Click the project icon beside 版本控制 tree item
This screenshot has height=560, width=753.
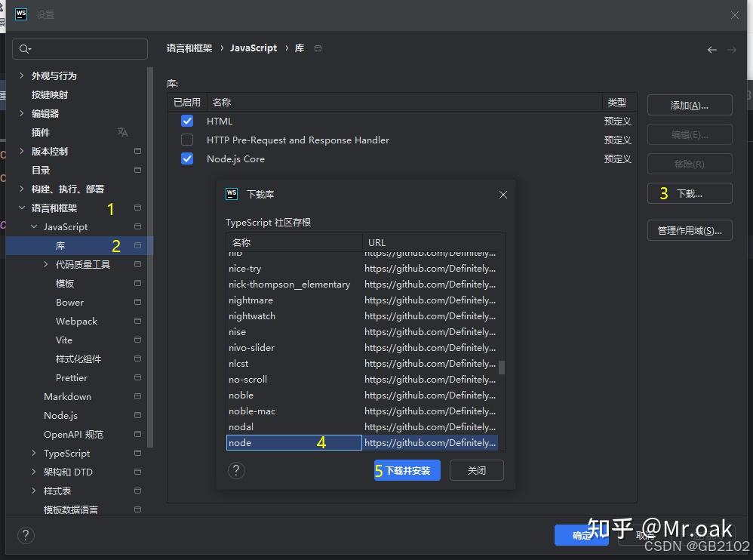click(137, 151)
